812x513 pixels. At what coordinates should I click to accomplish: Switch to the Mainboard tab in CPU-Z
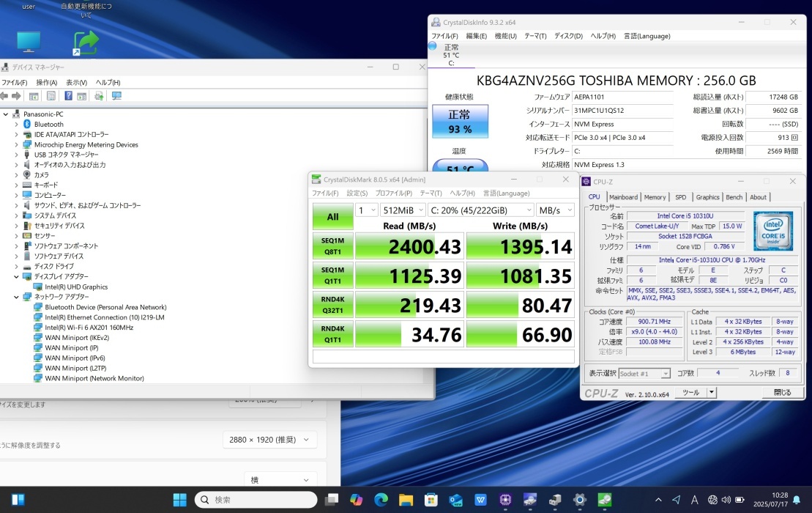click(623, 197)
